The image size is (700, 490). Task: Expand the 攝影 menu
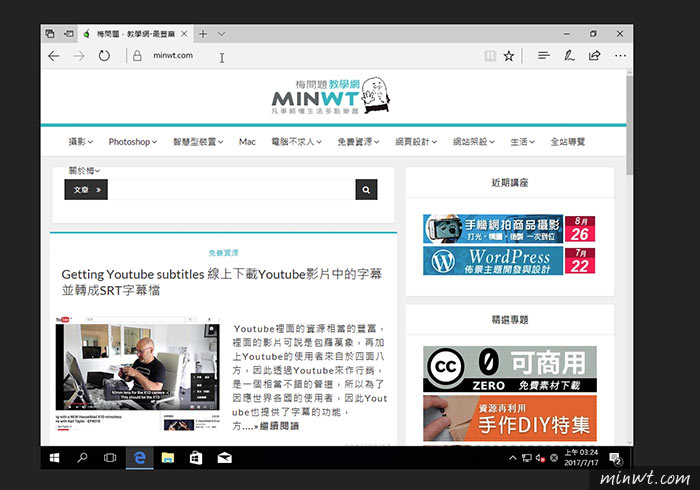(x=80, y=141)
